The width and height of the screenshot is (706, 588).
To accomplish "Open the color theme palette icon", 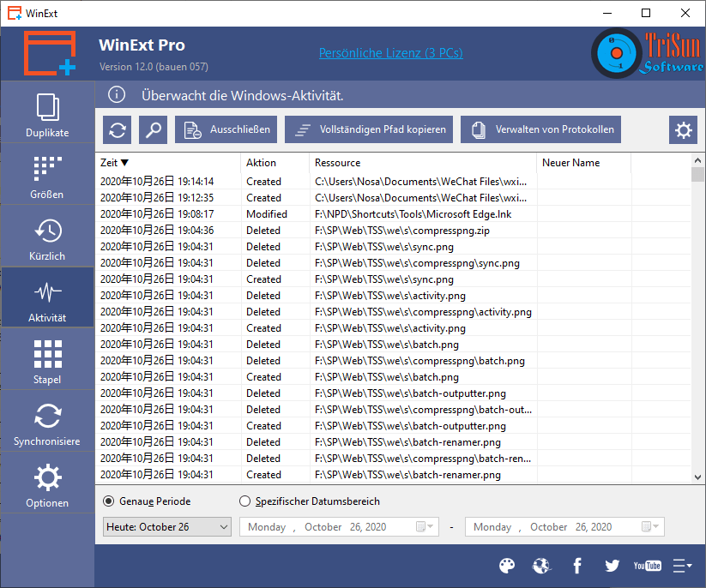I will 507,566.
